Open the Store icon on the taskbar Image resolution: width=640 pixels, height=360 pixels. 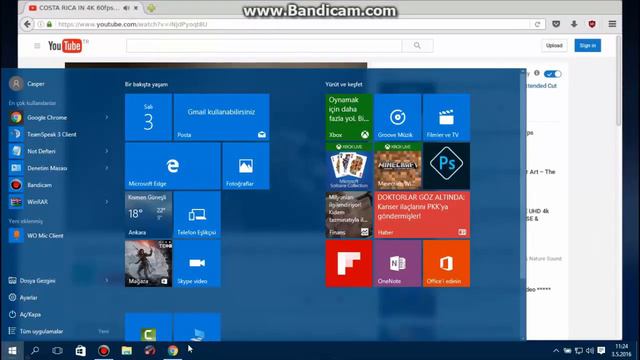pos(80,351)
